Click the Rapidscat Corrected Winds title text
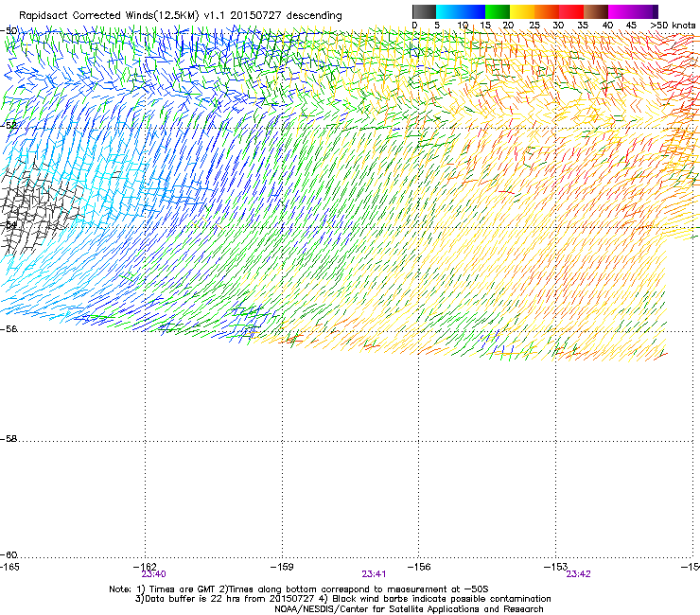The height and width of the screenshot is (615, 700). (181, 15)
